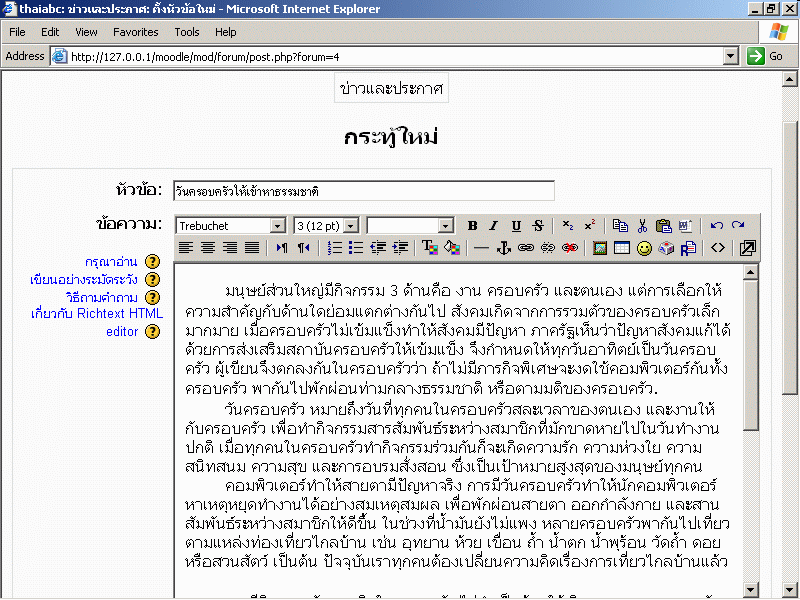This screenshot has width=800, height=600.
Task: Open the Tools menu
Action: tap(187, 32)
